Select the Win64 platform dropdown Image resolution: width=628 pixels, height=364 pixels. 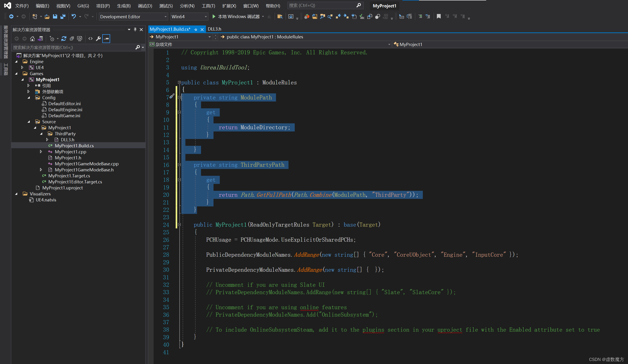(x=189, y=16)
